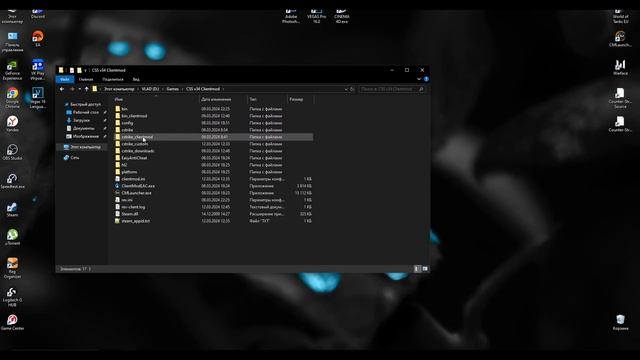This screenshot has height=360, width=640.
Task: Open the Yandex desktop icon
Action: pos(12,123)
